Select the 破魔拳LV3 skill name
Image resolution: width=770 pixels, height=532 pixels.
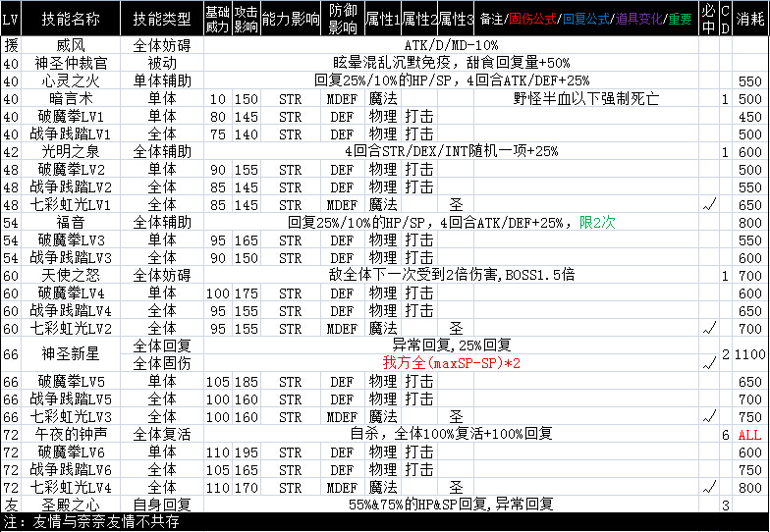[71, 239]
